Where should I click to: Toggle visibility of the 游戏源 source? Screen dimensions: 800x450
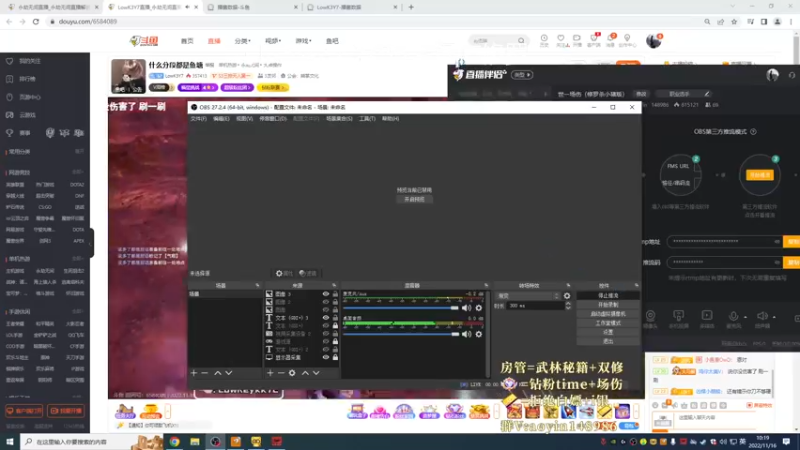pyautogui.click(x=326, y=341)
